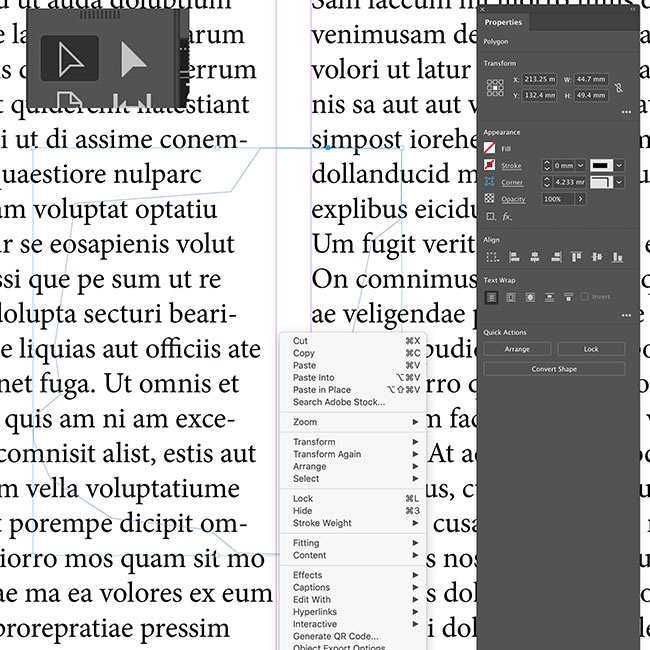Screen dimensions: 650x650
Task: Open the Align To selection options
Action: pyautogui.click(x=492, y=257)
